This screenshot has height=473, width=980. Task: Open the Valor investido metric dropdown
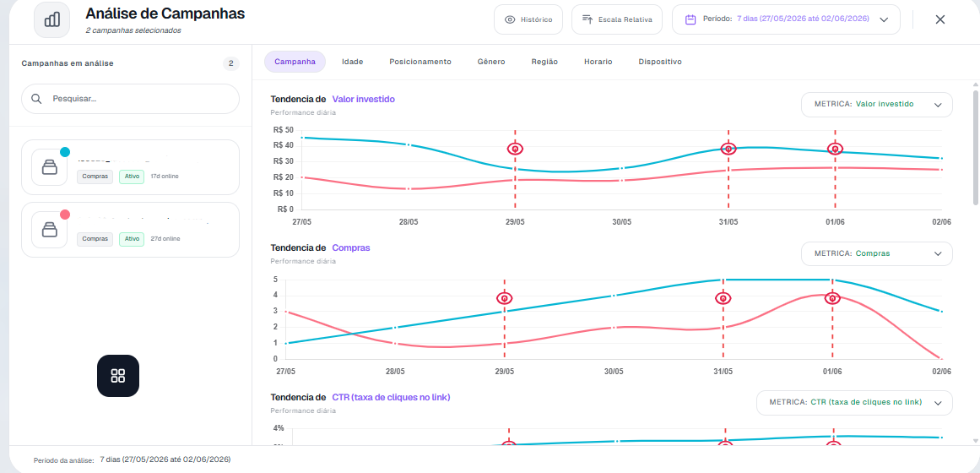tap(877, 105)
